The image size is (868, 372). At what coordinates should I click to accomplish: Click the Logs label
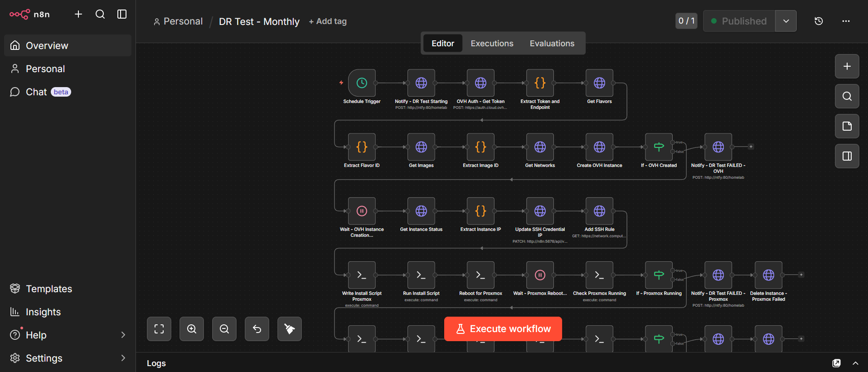coord(156,363)
